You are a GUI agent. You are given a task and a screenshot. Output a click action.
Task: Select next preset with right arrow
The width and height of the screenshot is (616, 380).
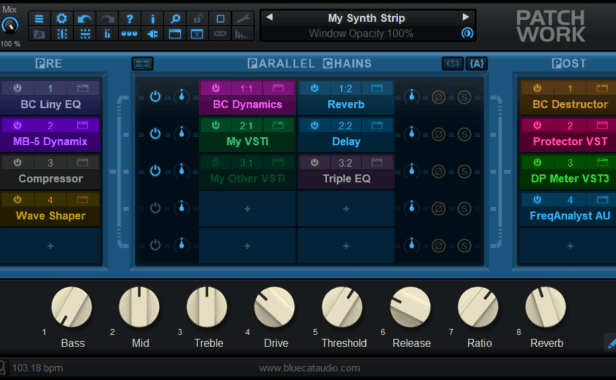(x=466, y=17)
